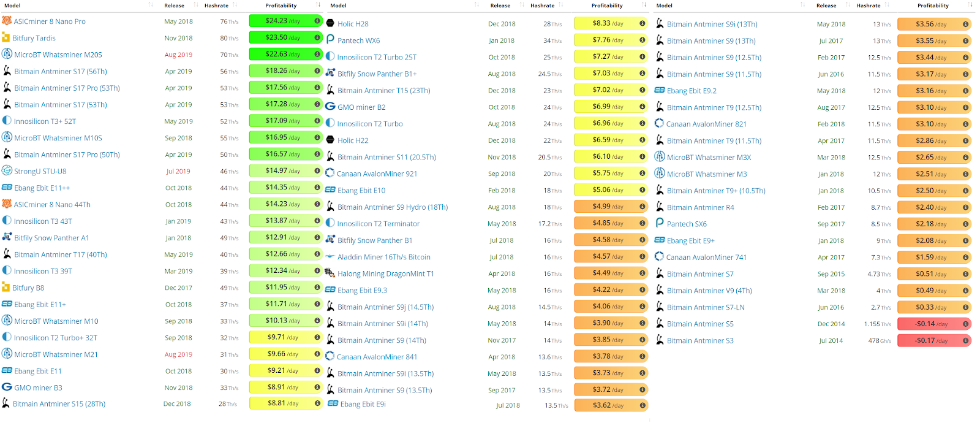Sort the right table by Profitability column

933,6
